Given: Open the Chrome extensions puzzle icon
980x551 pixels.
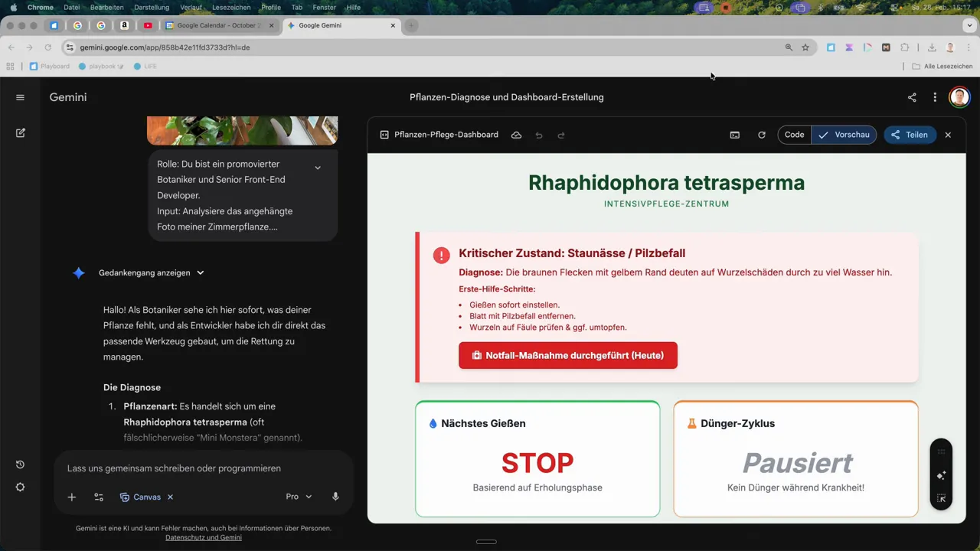Looking at the screenshot, I should (x=904, y=47).
